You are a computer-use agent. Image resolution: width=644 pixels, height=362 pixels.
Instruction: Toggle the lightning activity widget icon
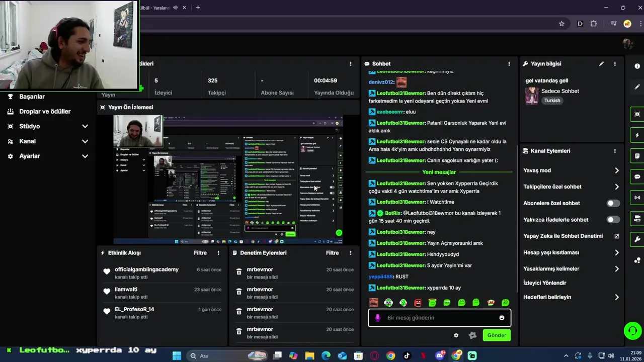click(637, 135)
